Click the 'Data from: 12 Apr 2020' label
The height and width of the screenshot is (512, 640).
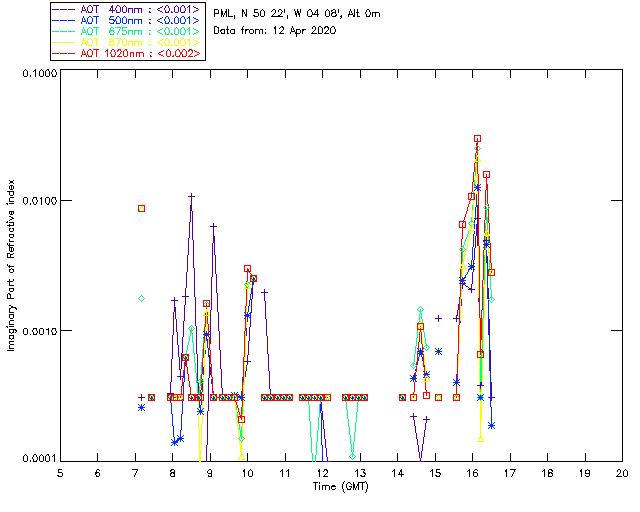click(275, 31)
